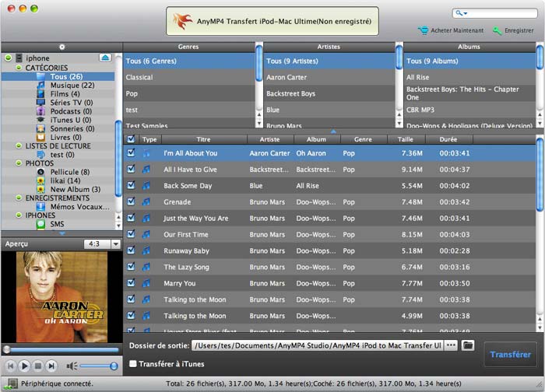
Task: Open Mémos Vocaux recordings
Action: coord(80,207)
